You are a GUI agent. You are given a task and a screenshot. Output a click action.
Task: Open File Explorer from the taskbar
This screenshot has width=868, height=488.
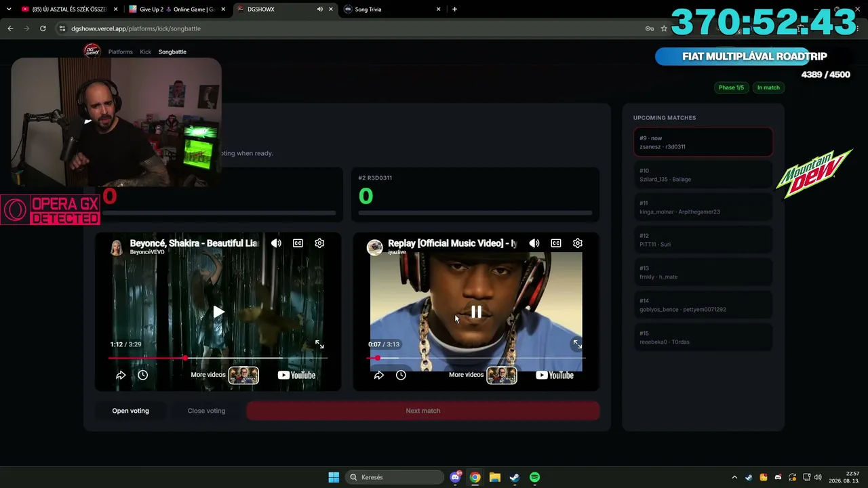pos(495,477)
